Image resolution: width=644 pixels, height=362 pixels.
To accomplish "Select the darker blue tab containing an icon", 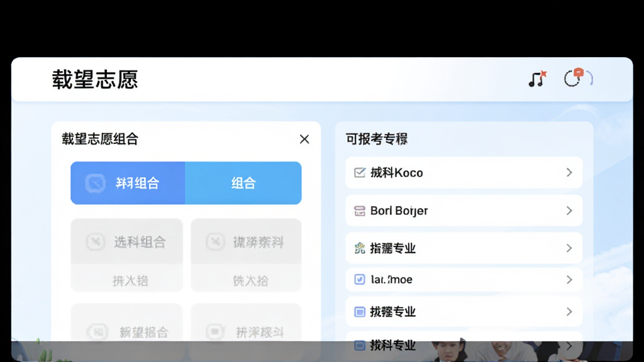I will (x=128, y=183).
